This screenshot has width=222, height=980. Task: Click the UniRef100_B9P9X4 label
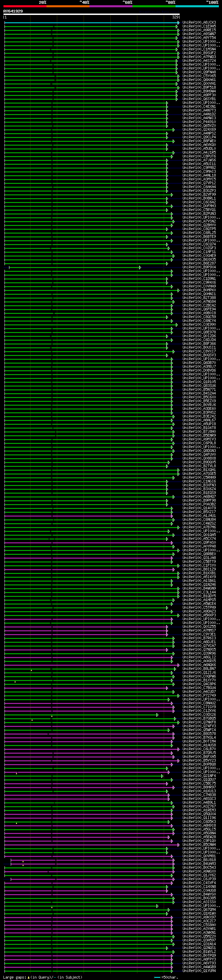[199, 267]
